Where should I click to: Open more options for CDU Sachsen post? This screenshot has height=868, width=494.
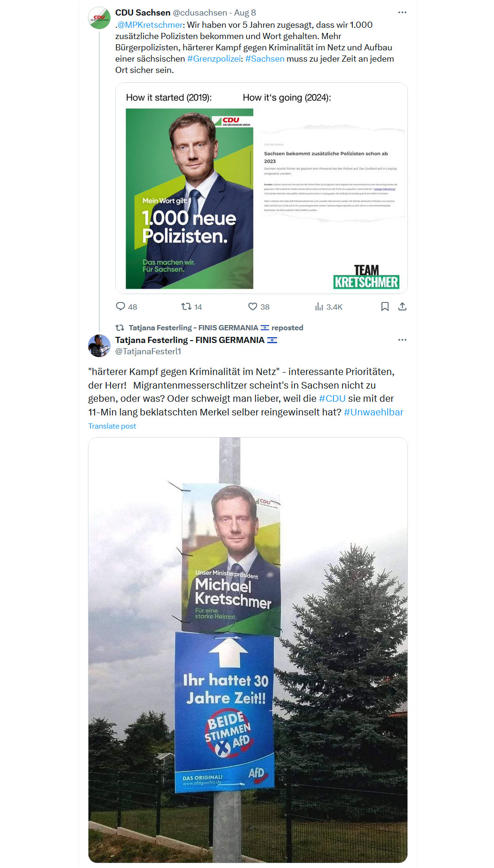(402, 12)
